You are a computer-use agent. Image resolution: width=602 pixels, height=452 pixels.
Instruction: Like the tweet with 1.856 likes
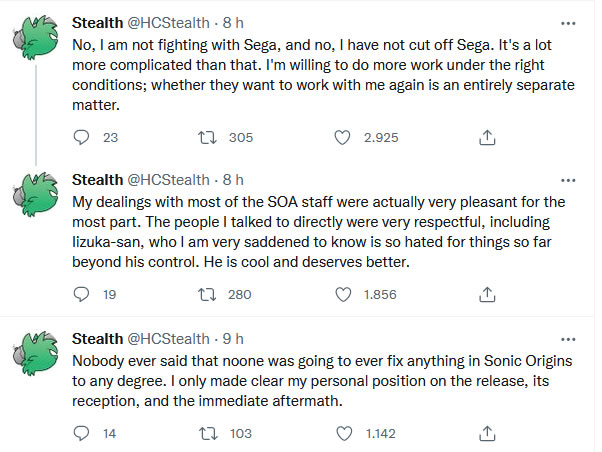tap(343, 295)
